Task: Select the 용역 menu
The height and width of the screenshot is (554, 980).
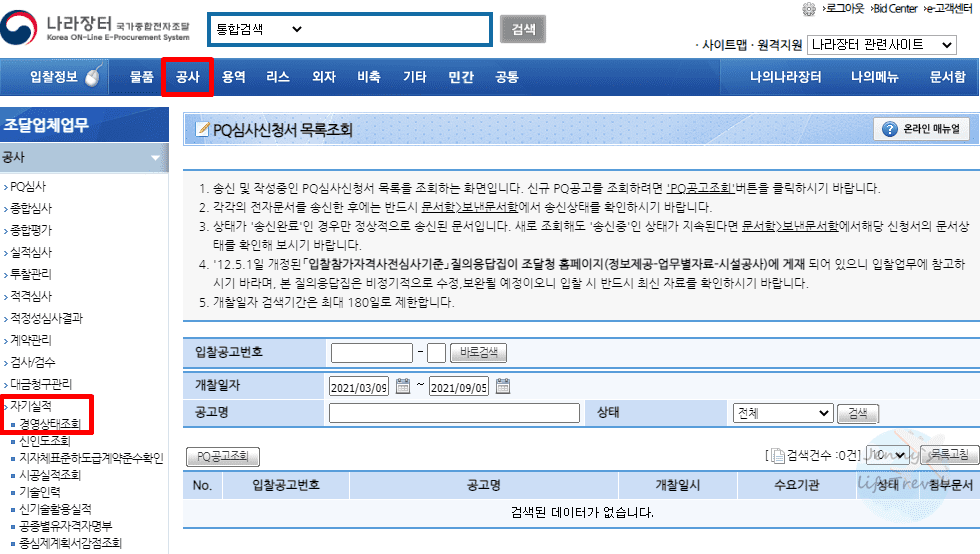Action: pos(234,76)
